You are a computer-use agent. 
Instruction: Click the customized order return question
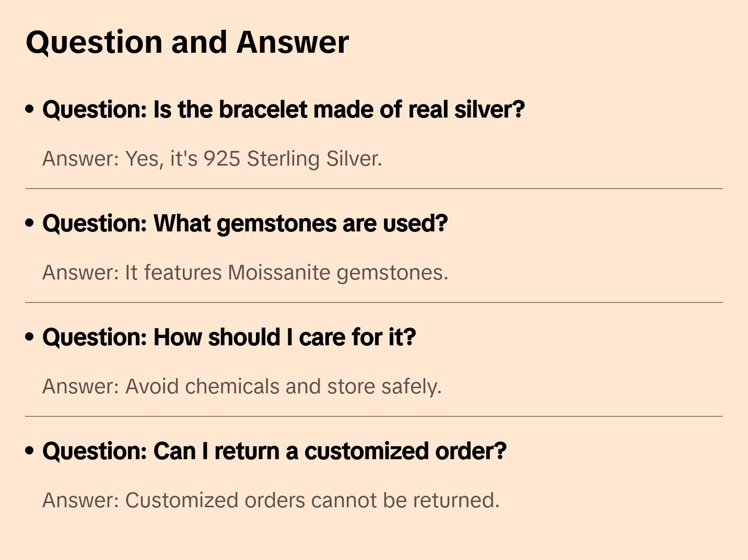pyautogui.click(x=274, y=451)
